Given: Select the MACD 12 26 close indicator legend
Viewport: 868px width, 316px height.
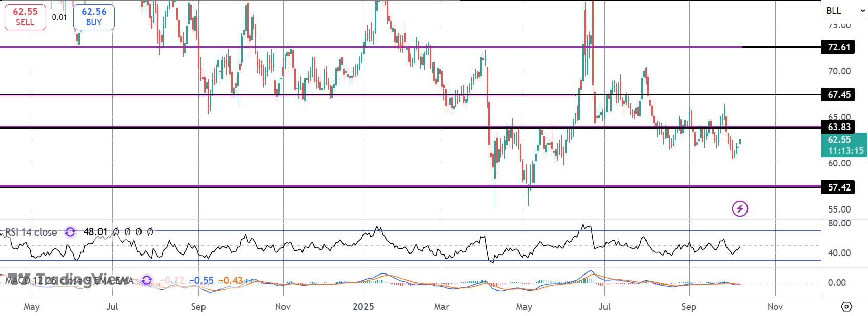Looking at the screenshot, I should tap(69, 280).
